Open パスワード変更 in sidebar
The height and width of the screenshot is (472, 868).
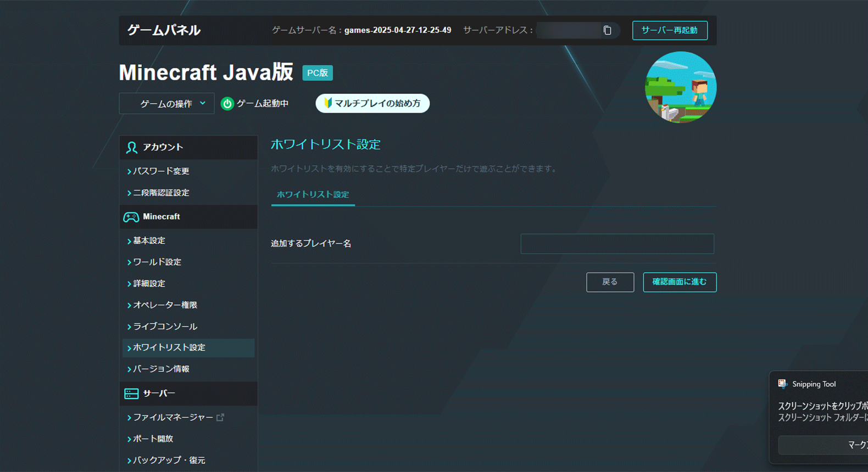click(161, 171)
